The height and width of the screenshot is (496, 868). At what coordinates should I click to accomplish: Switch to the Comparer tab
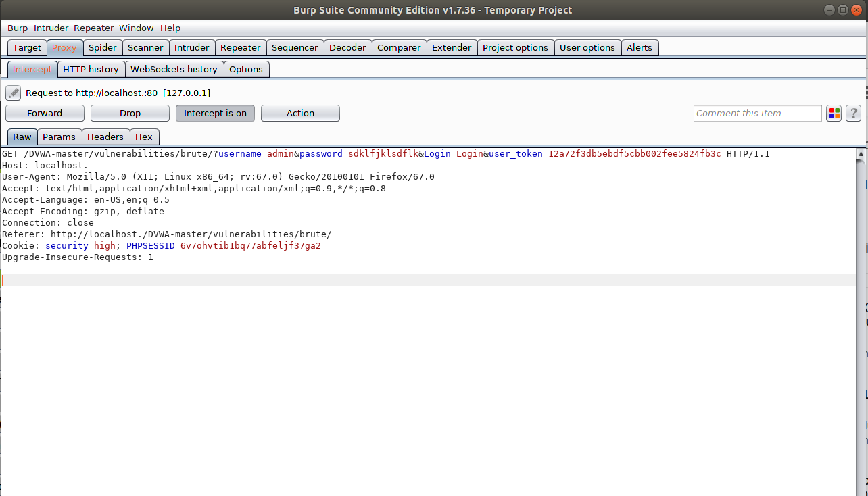[399, 47]
